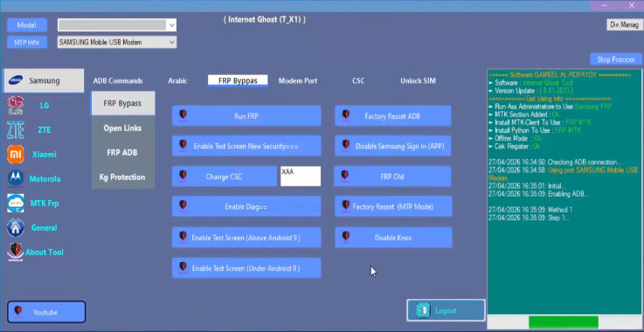
Task: Click Enable Test Screen New Security button
Action: pyautogui.click(x=246, y=146)
